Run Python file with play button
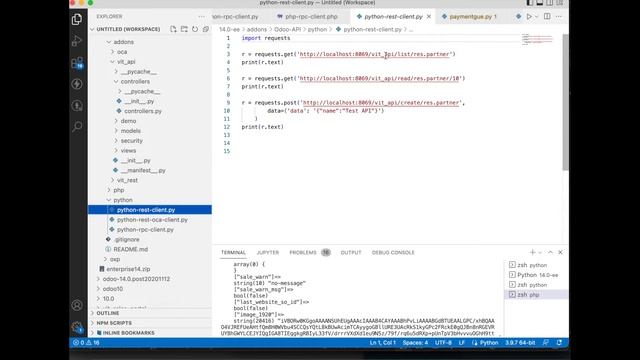The height and width of the screenshot is (360, 640). [529, 17]
